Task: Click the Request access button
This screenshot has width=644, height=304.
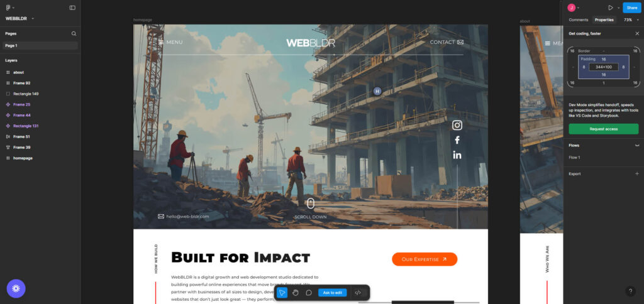Action: pos(603,129)
